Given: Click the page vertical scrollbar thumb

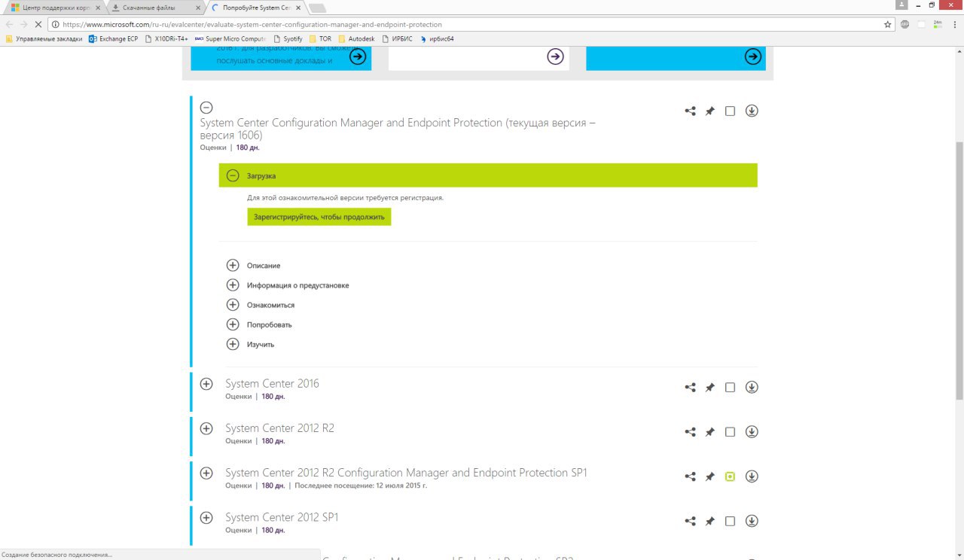Looking at the screenshot, I should [x=959, y=271].
